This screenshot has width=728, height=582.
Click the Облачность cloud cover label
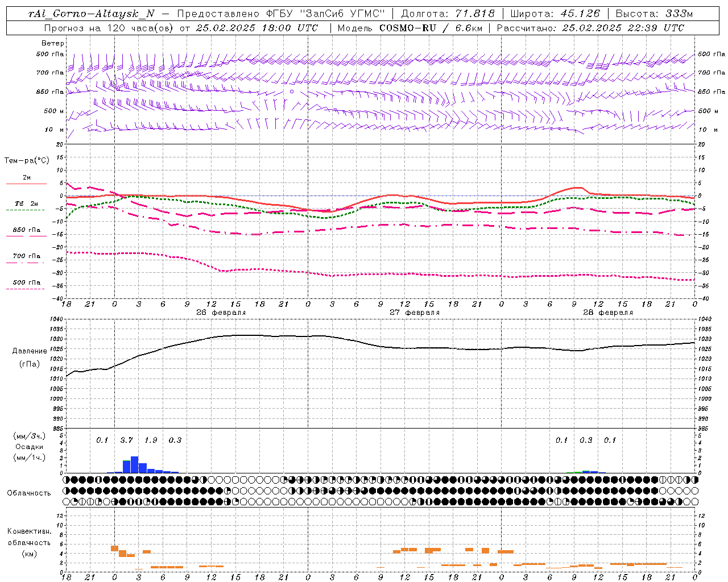coord(29,493)
